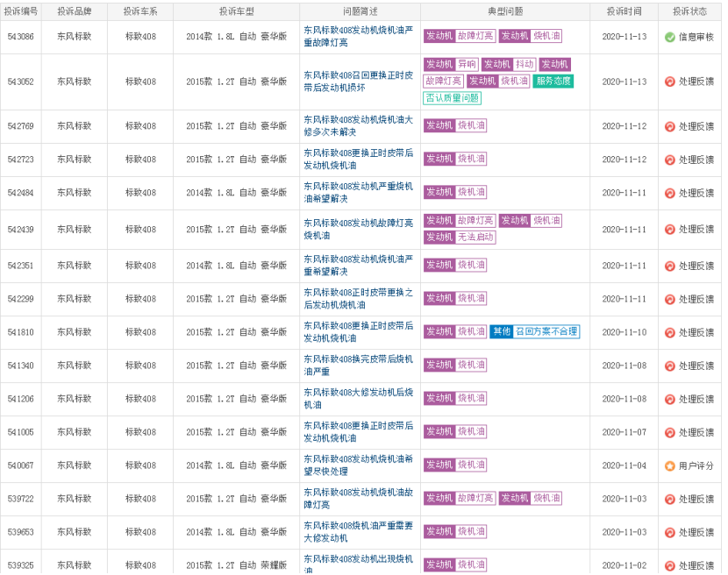
Task: Click 问题简述 column header
Action: point(360,11)
